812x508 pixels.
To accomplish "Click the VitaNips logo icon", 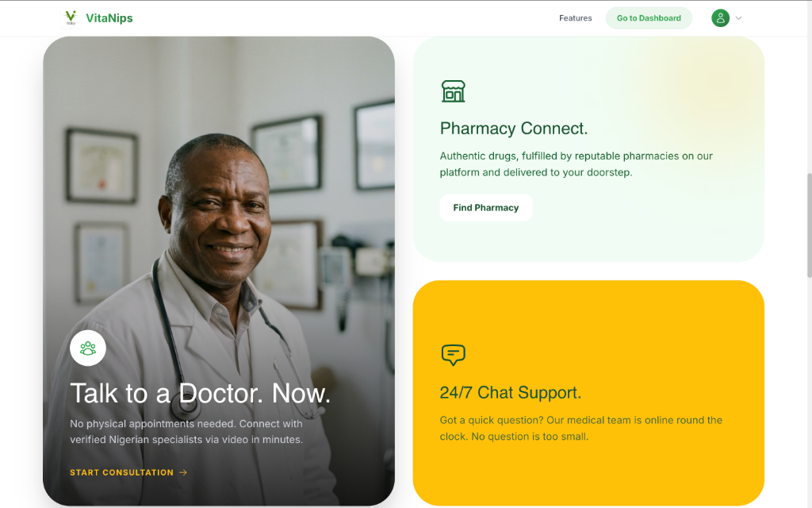I will click(x=71, y=18).
